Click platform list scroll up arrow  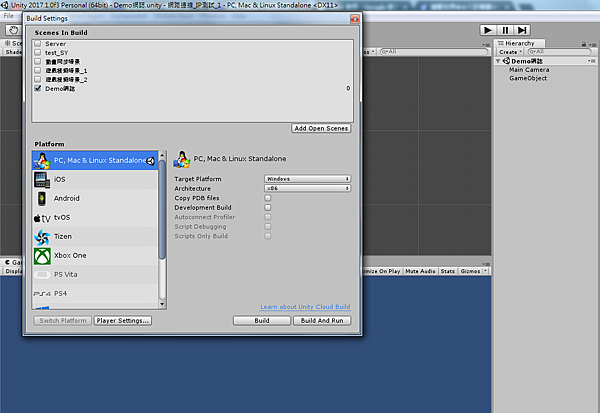[162, 155]
